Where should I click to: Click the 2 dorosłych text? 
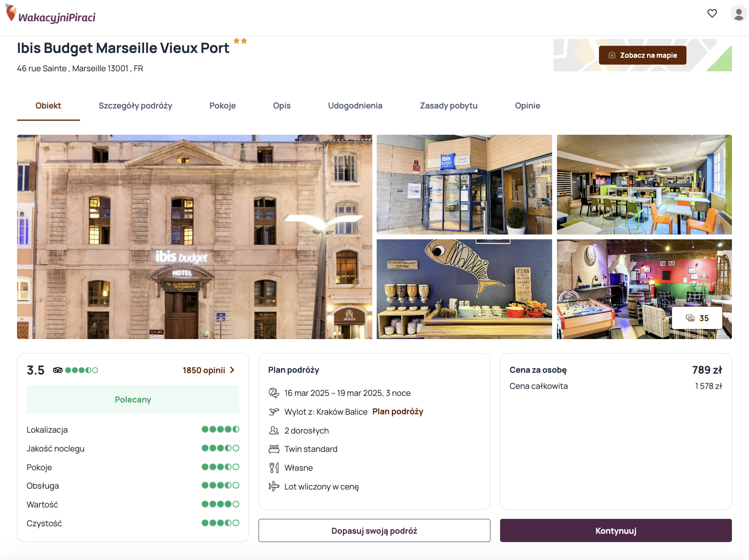click(306, 430)
